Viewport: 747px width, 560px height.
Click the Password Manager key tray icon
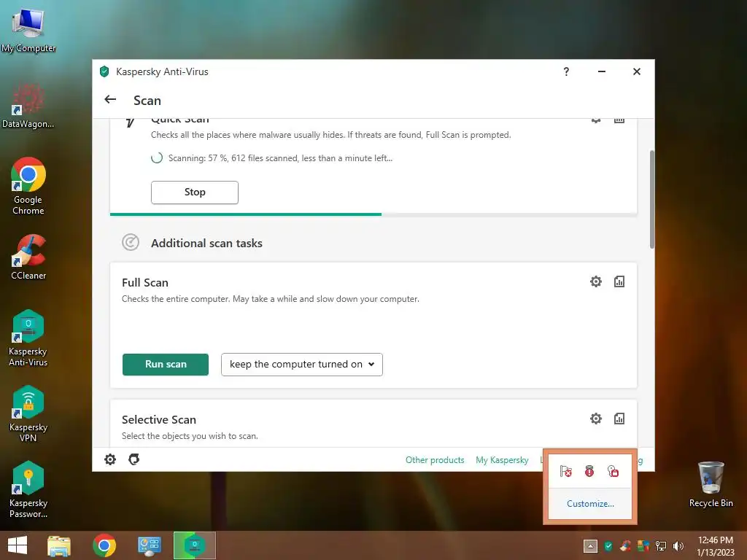click(x=613, y=472)
